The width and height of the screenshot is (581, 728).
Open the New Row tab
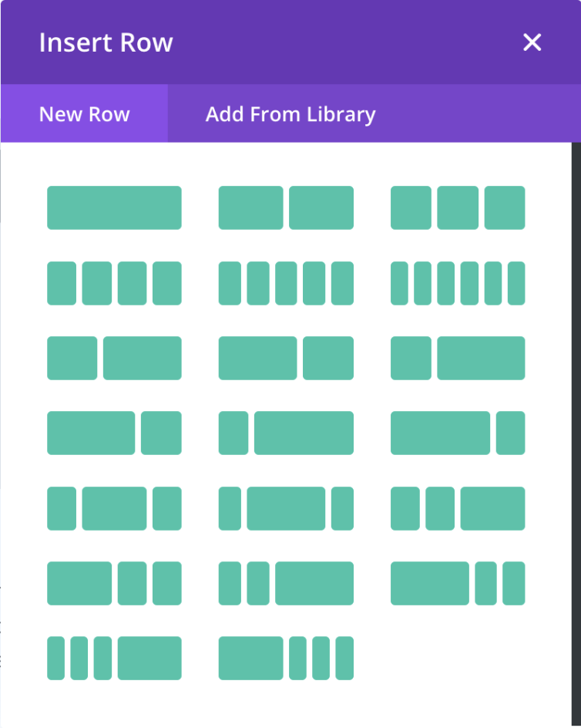pyautogui.click(x=84, y=114)
